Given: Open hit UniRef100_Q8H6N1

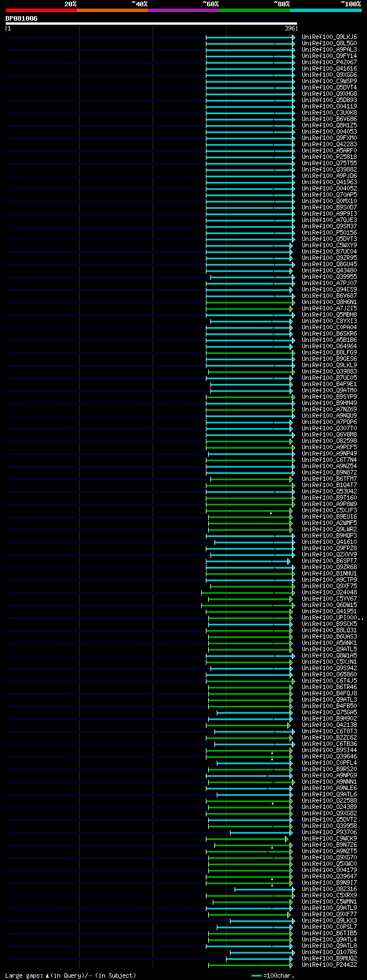Looking at the screenshot, I should pos(329,302).
